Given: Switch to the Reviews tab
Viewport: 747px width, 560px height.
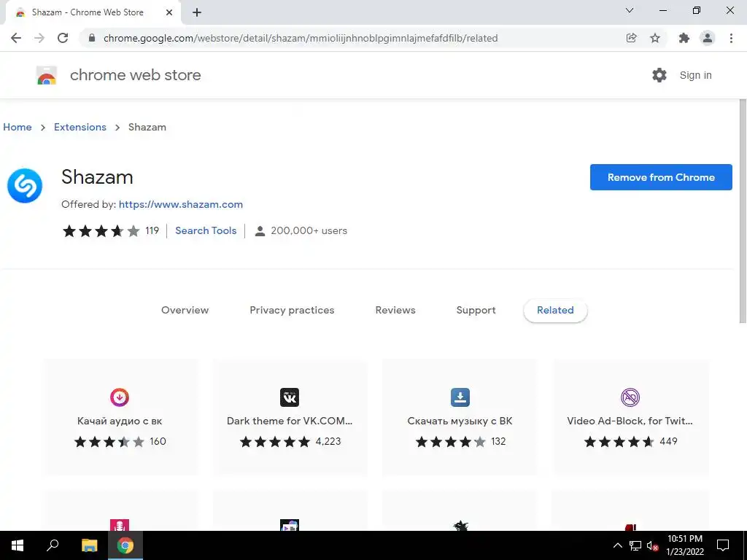Looking at the screenshot, I should 395,310.
